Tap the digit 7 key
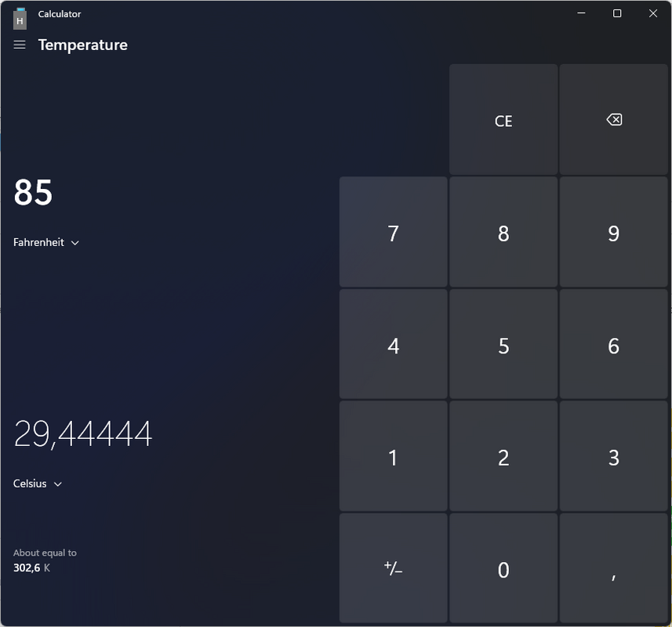Viewport: 672px width, 627px height. [x=394, y=232]
